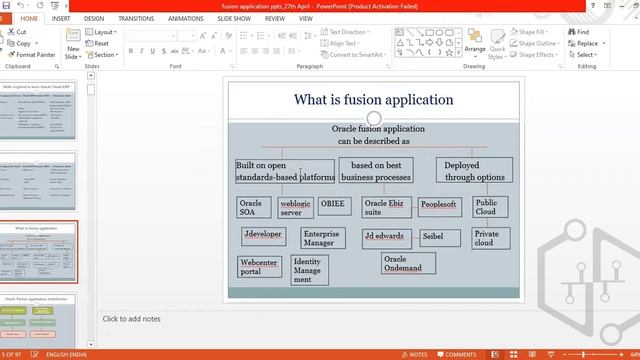Toggle numbered list formatting
Image resolution: width=640 pixels, height=360 pixels.
coord(260,36)
